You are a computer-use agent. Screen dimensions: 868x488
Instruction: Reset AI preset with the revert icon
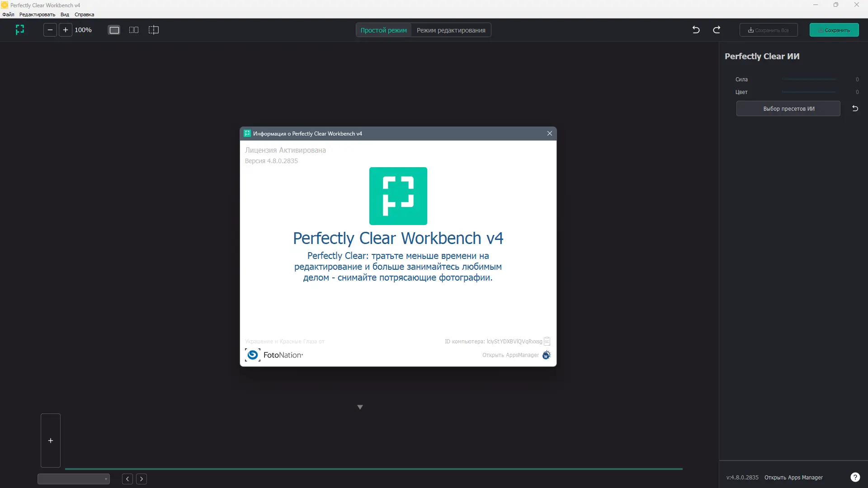pyautogui.click(x=855, y=108)
